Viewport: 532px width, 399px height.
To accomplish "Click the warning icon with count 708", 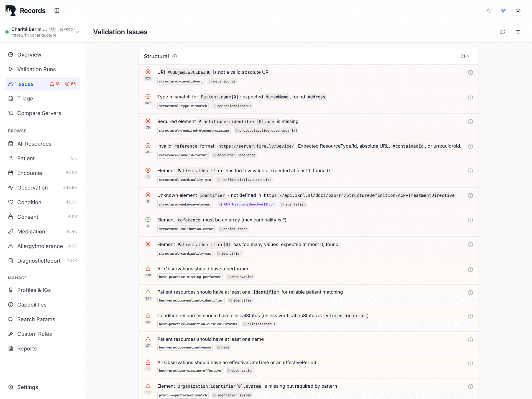I will click(x=148, y=269).
